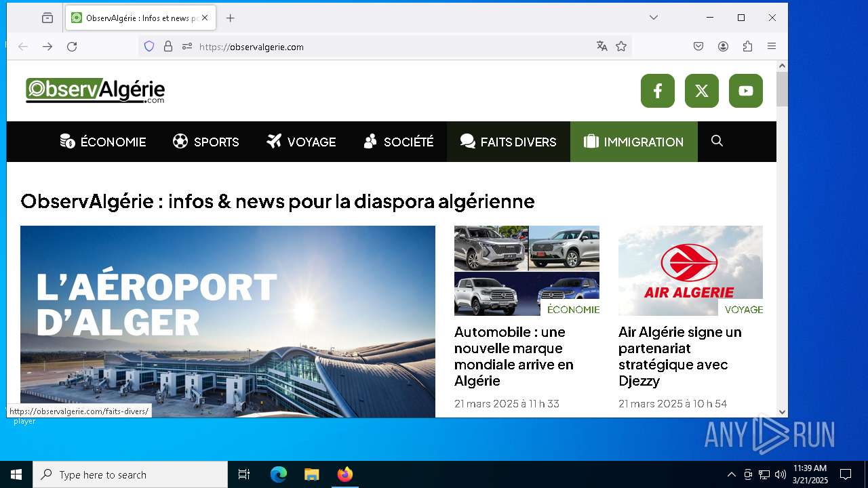Expand the list all tabs dropdown
The image size is (868, 488).
pyautogui.click(x=654, y=18)
